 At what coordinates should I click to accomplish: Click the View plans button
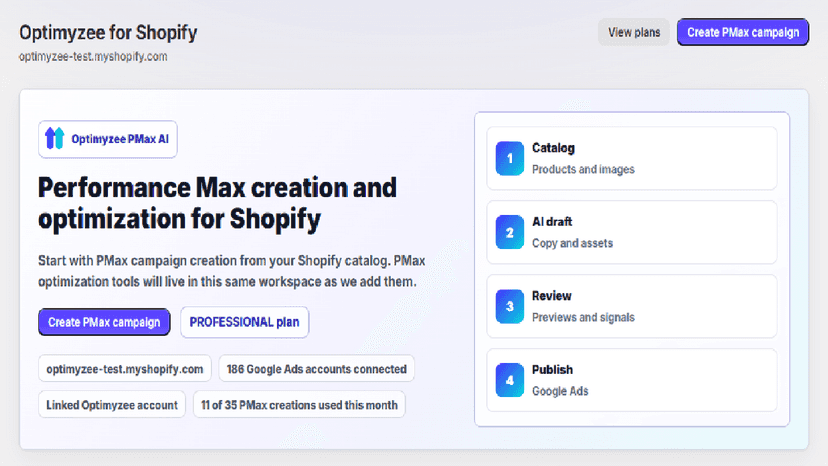634,32
